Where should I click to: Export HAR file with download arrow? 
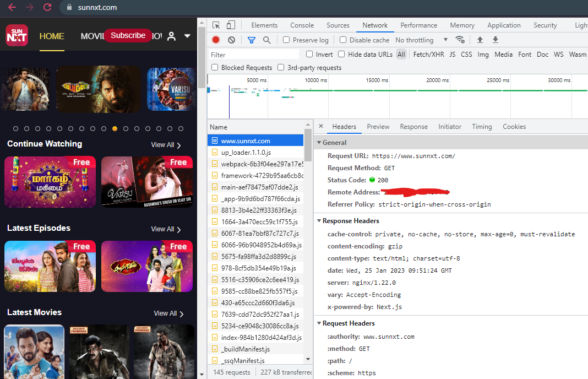(x=496, y=40)
